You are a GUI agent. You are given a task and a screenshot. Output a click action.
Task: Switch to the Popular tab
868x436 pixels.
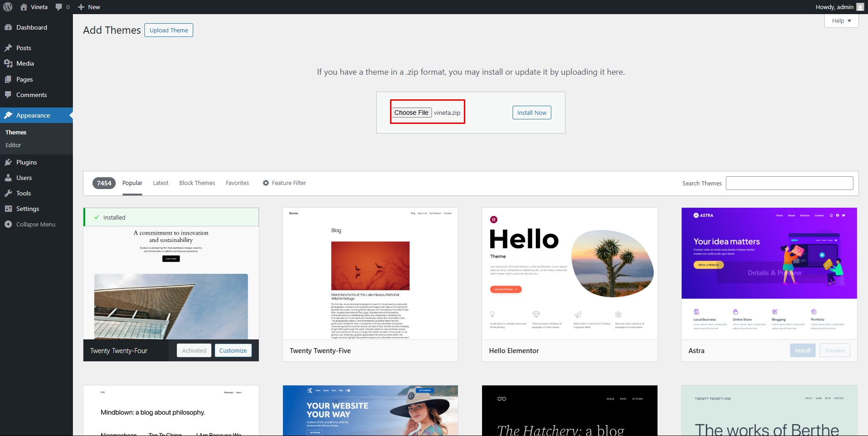pos(132,183)
